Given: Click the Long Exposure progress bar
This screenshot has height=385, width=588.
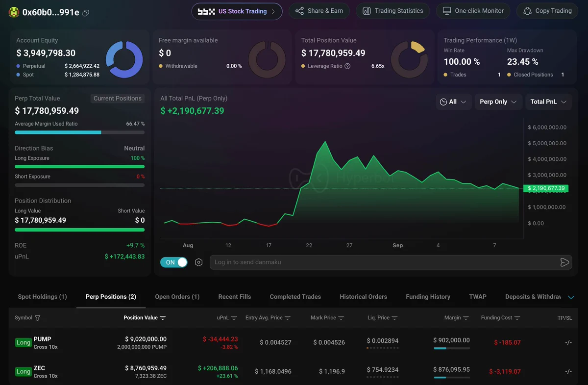Looking at the screenshot, I should (x=79, y=167).
